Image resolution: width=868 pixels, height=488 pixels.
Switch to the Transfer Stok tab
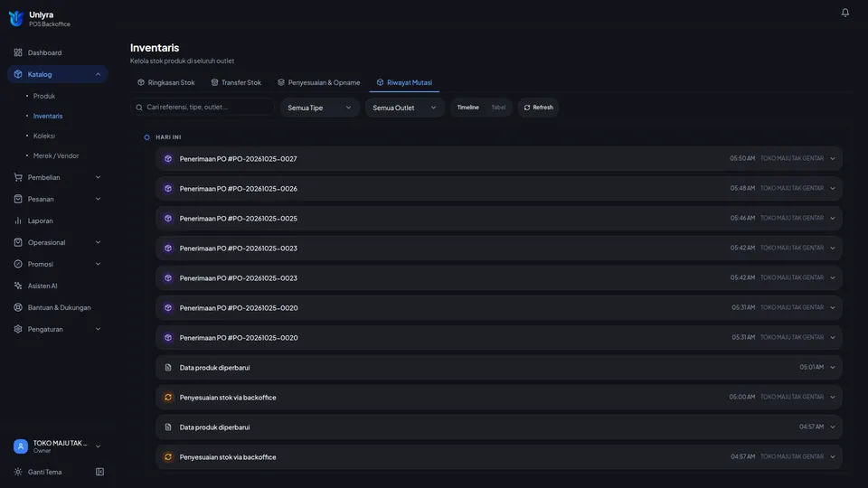point(236,82)
